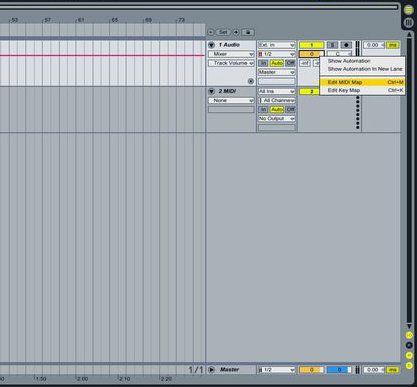Open the Ext. In input type dropdown

point(277,45)
